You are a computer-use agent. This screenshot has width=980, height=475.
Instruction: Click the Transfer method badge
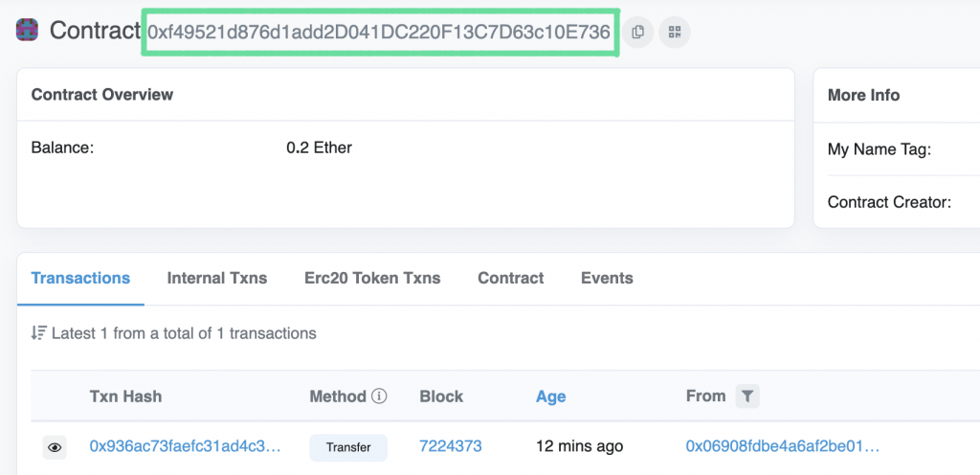point(348,447)
